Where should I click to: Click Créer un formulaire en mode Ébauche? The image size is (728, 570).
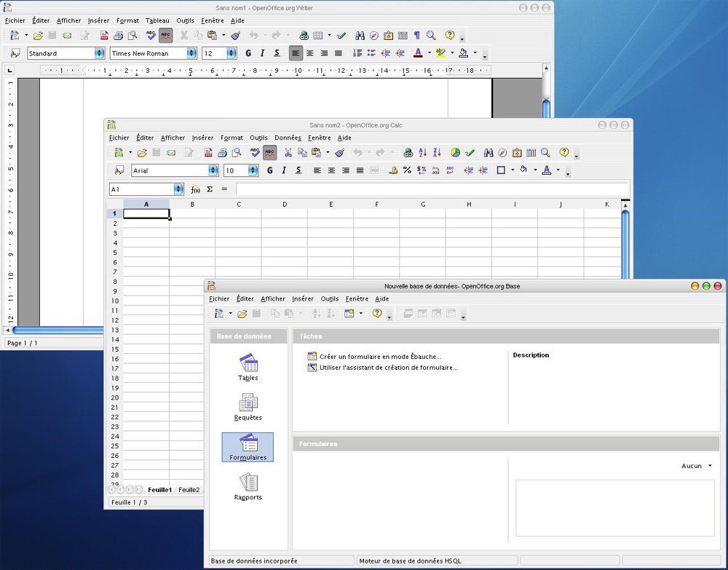coord(380,357)
